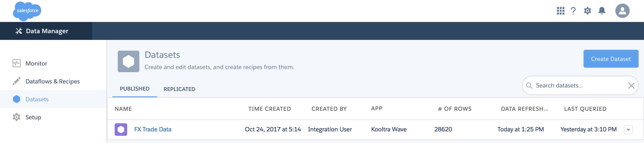Screen dimensions: 644x143
Task: Clear the dataset search with the X
Action: coord(631,86)
